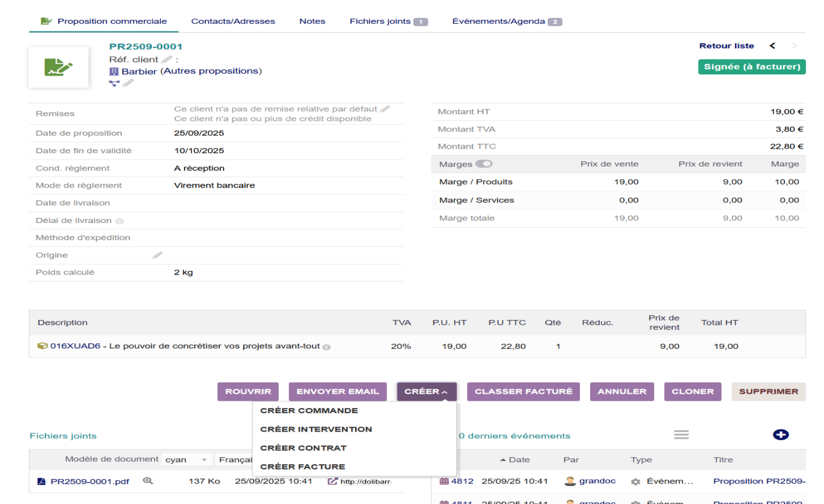Click magnifier preview icon for PR2509-0001.pdf

pos(147,480)
